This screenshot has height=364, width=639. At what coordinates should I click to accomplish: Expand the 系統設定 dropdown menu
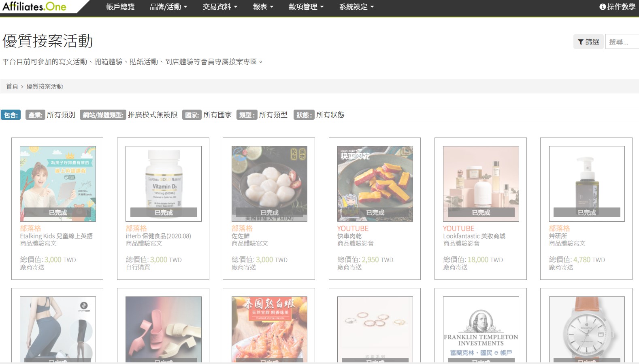[x=356, y=7]
